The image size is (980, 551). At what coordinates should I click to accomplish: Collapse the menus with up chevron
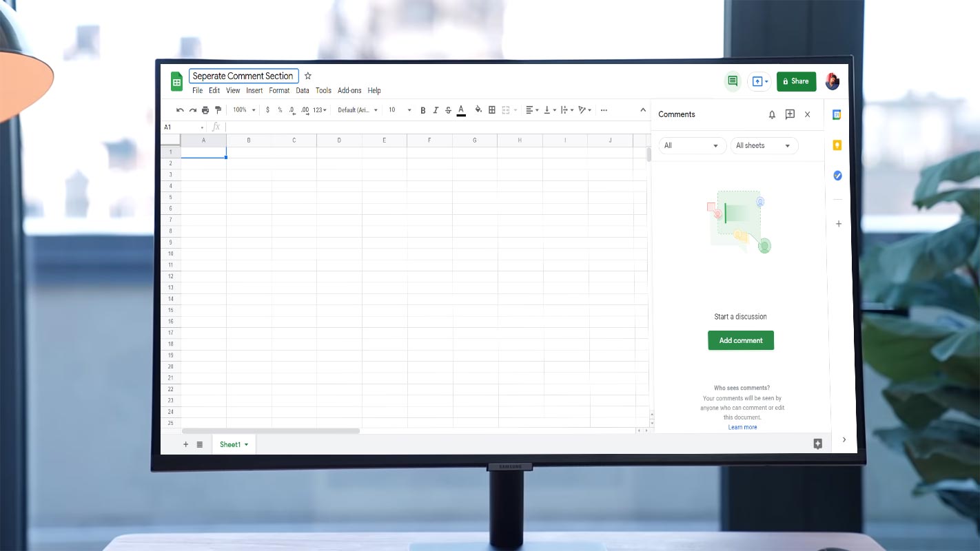click(x=643, y=110)
